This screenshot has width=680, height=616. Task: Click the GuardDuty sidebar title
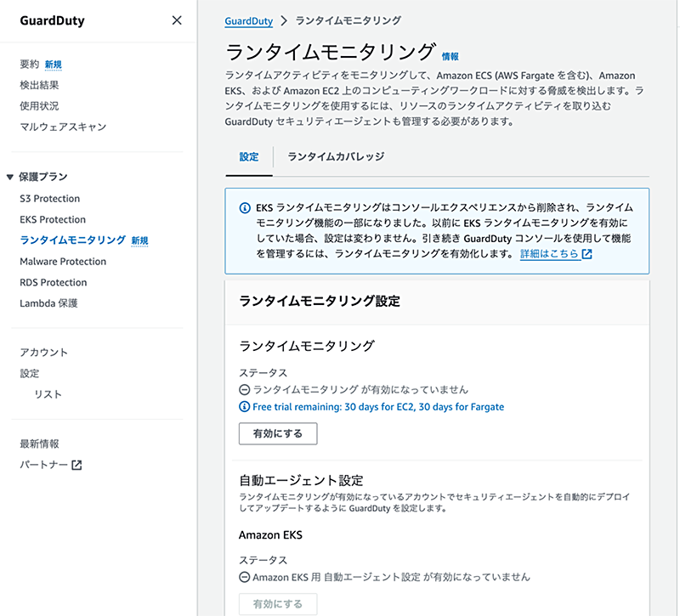pos(53,20)
